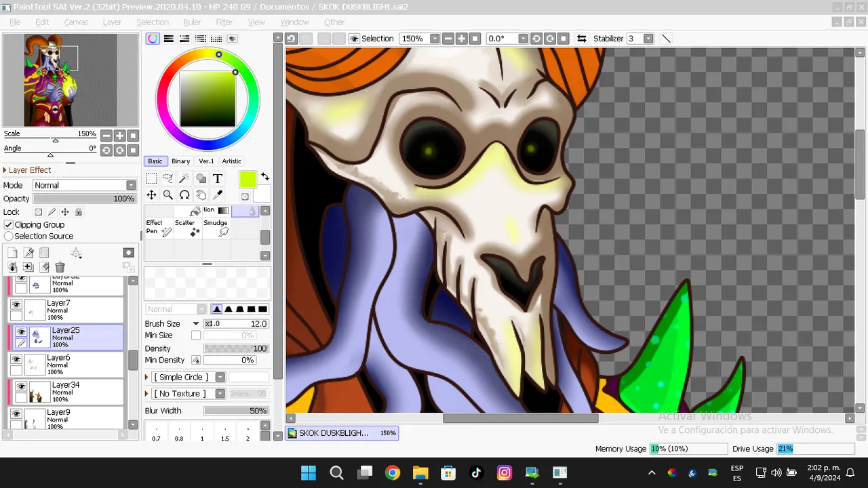Image resolution: width=868 pixels, height=488 pixels.
Task: Click the transparent color icon
Action: (245, 197)
